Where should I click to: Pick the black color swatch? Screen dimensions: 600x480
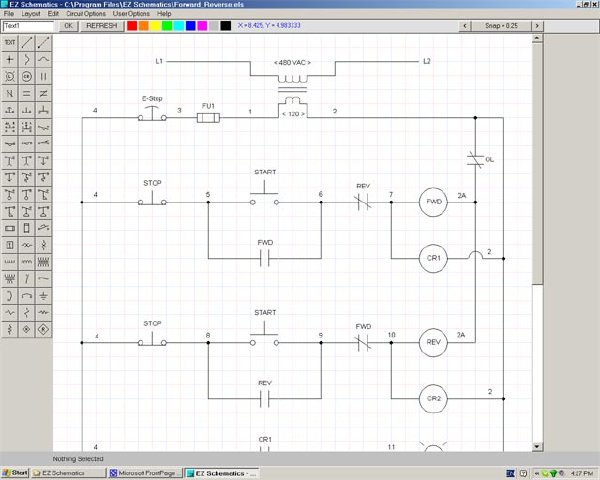(x=226, y=26)
